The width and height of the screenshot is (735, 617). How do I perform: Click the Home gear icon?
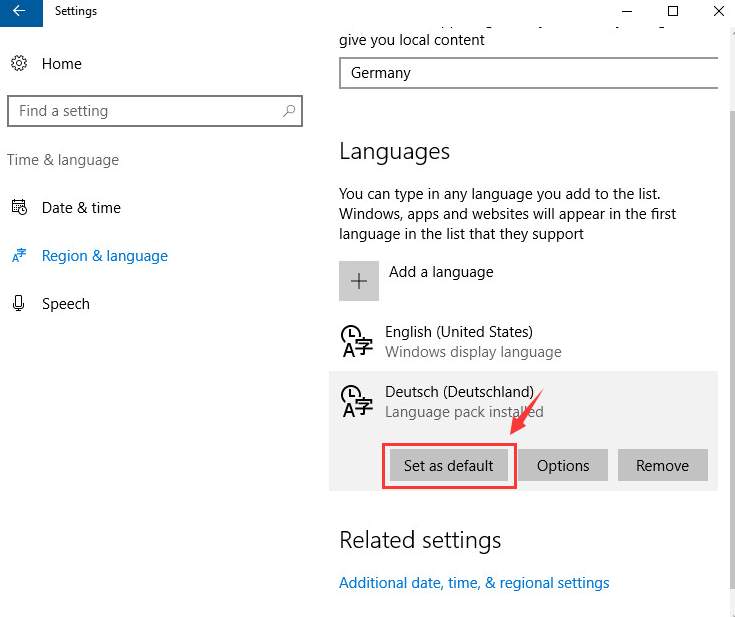[19, 64]
